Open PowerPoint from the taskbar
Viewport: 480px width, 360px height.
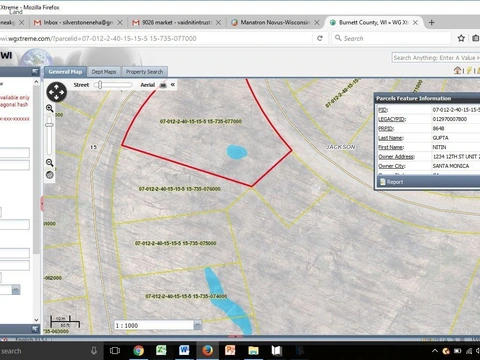[230, 351]
